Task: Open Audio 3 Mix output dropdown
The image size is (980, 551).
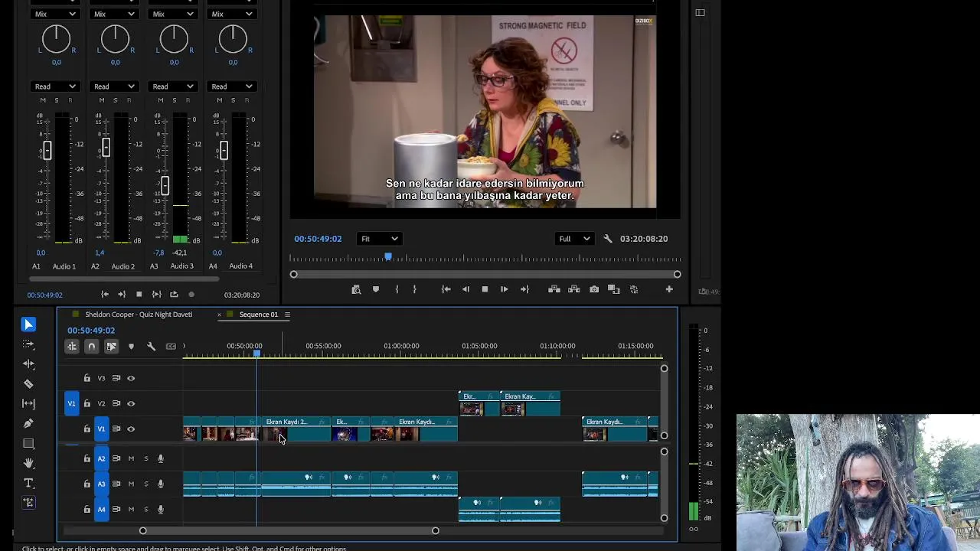Action: coord(173,14)
